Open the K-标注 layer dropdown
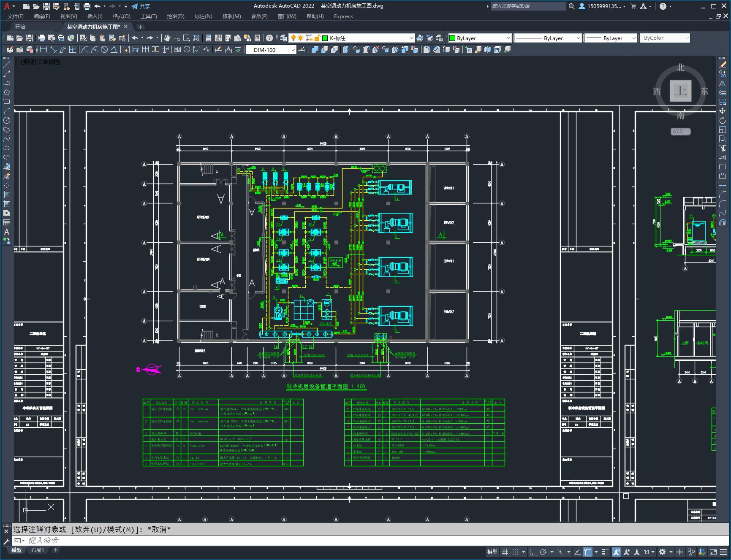731x560 pixels. click(411, 38)
